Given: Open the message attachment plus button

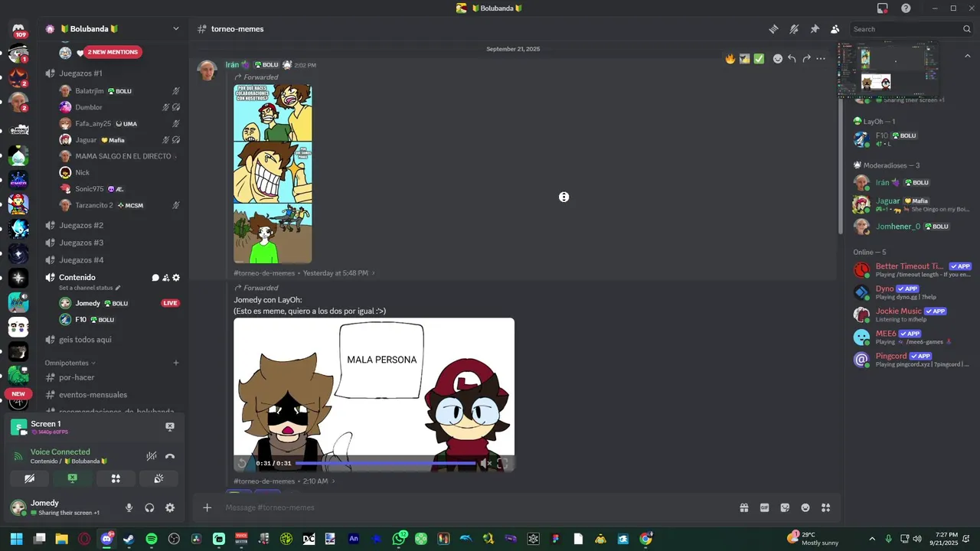Looking at the screenshot, I should pos(207,507).
